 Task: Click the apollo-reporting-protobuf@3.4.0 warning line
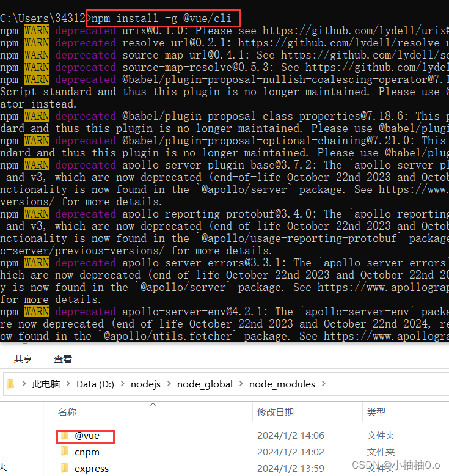224,214
